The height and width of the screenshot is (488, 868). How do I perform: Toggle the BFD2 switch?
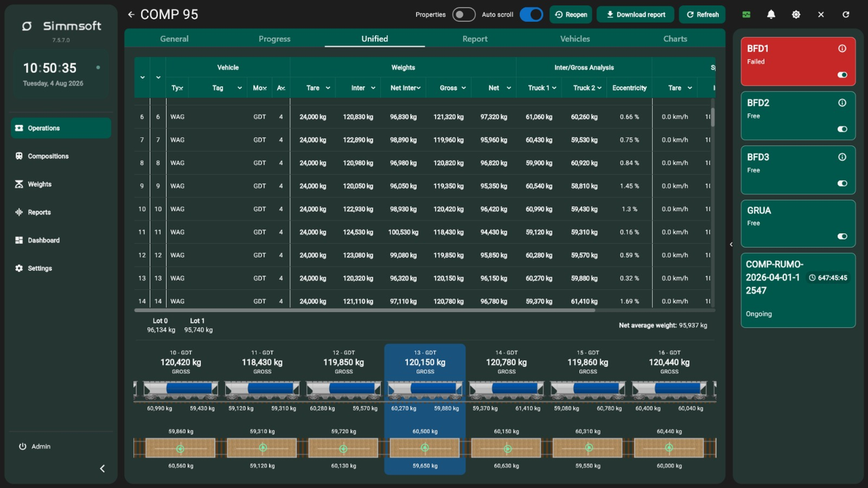pos(842,129)
